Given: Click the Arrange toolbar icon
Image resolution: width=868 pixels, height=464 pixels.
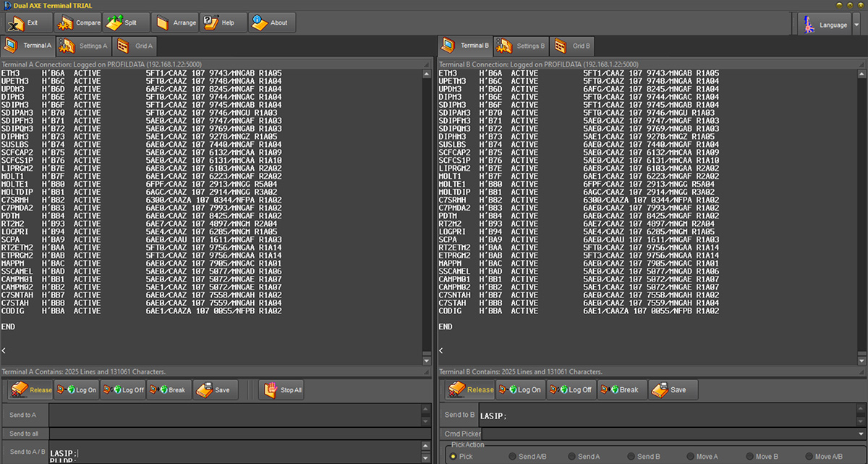Looking at the screenshot, I should (175, 22).
